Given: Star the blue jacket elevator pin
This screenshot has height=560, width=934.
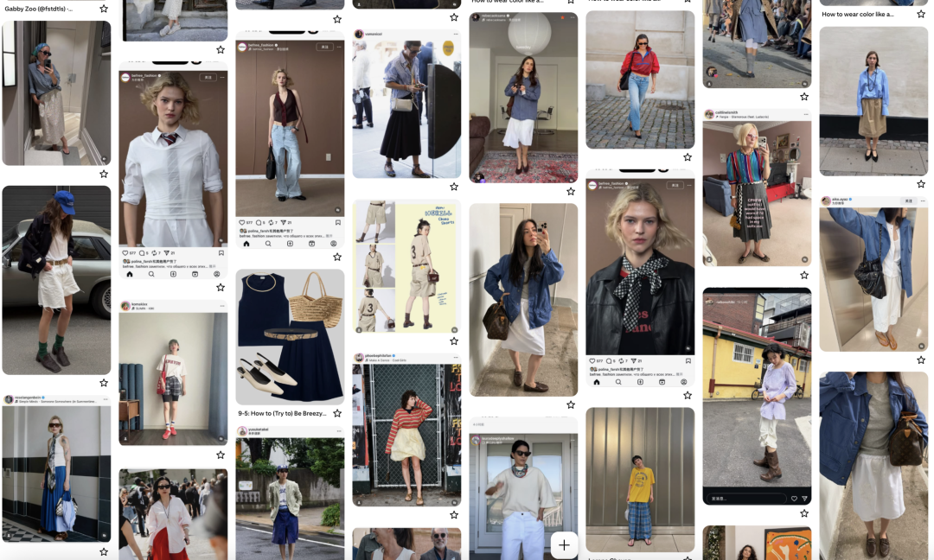Looking at the screenshot, I should pyautogui.click(x=921, y=360).
